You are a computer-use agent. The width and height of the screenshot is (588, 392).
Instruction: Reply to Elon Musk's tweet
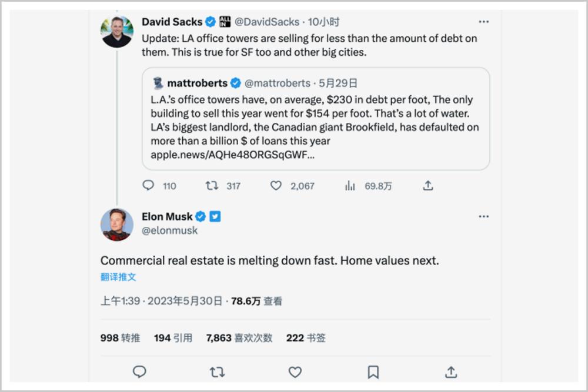(x=139, y=371)
